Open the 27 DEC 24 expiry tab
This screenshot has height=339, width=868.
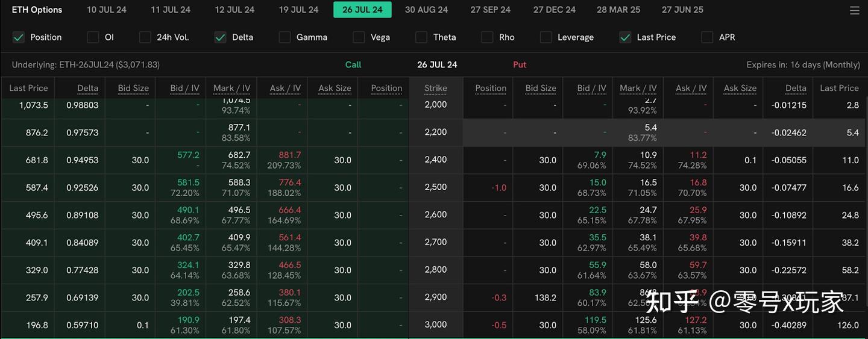click(x=554, y=10)
